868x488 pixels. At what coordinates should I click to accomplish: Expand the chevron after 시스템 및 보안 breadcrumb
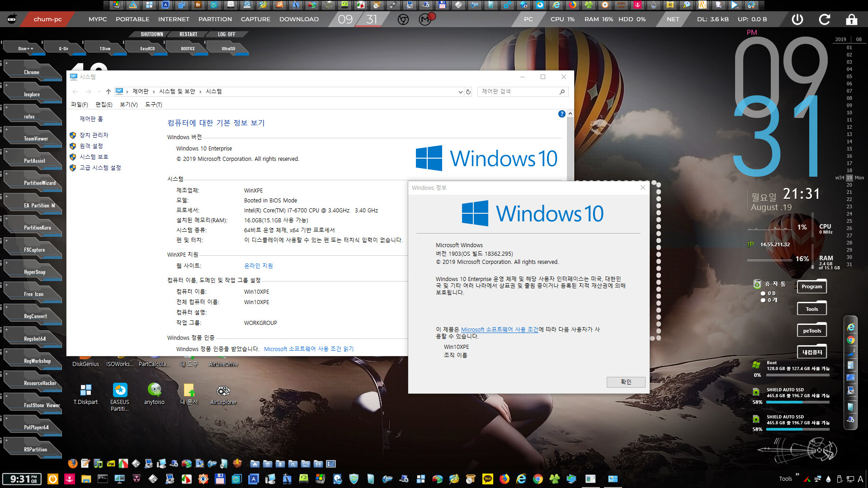(200, 92)
